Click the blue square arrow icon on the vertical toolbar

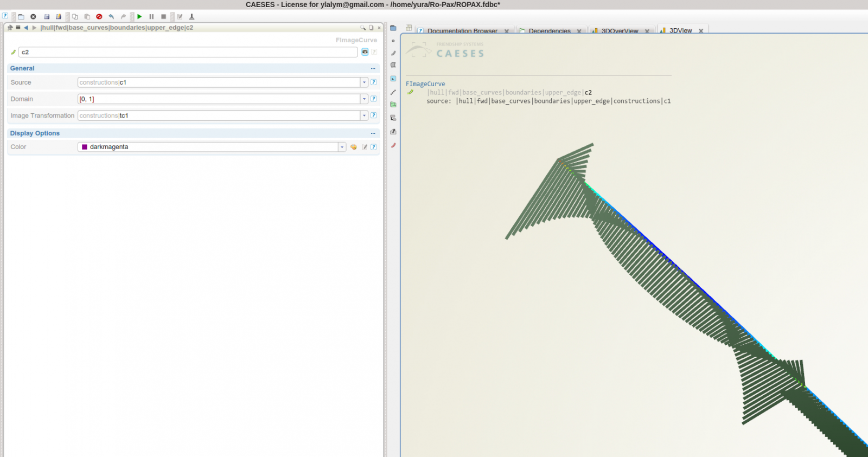click(393, 79)
